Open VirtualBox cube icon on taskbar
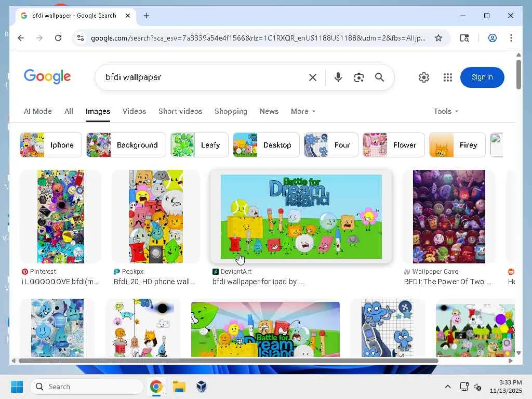This screenshot has height=399, width=532. tap(202, 387)
